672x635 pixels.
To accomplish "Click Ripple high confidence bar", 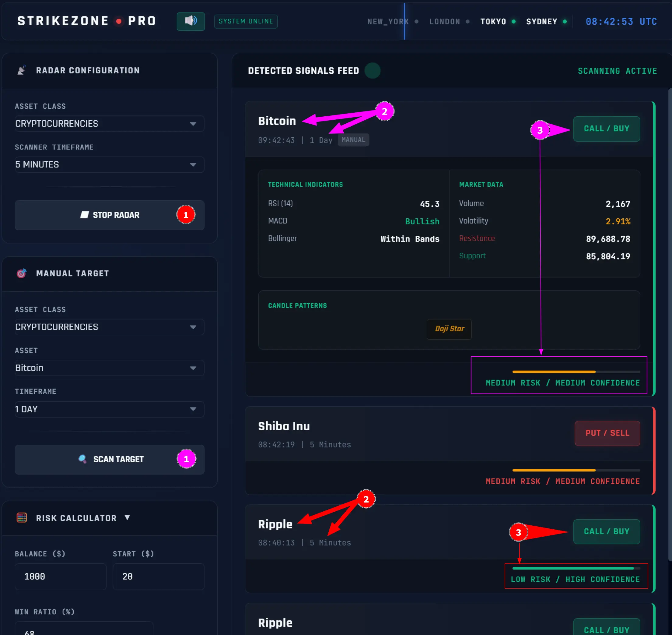I will (576, 568).
